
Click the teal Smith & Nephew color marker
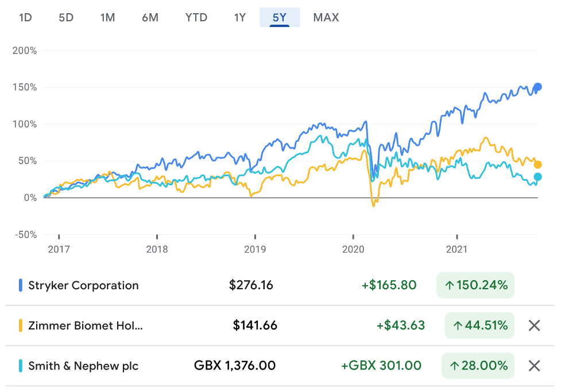click(x=21, y=366)
